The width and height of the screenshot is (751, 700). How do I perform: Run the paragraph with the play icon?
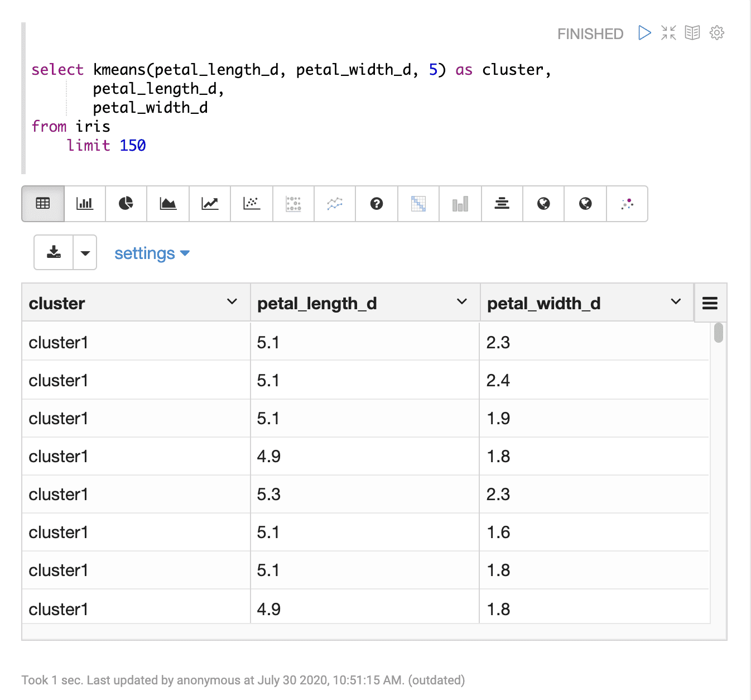point(644,33)
